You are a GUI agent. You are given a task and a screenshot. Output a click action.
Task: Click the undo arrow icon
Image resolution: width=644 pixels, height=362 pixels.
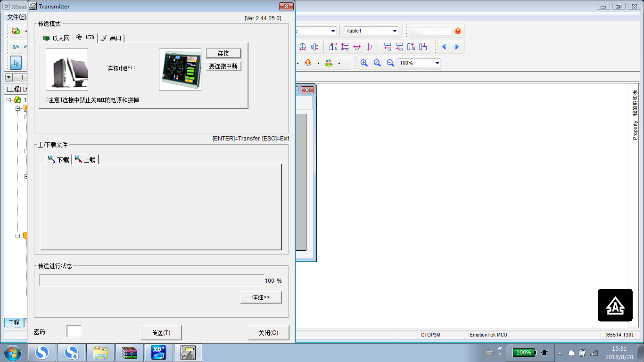click(16, 47)
